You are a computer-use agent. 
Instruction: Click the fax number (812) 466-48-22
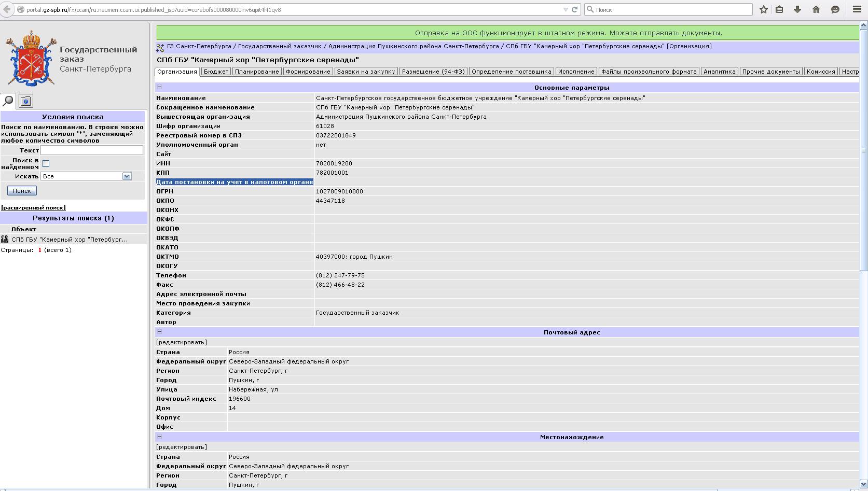340,285
